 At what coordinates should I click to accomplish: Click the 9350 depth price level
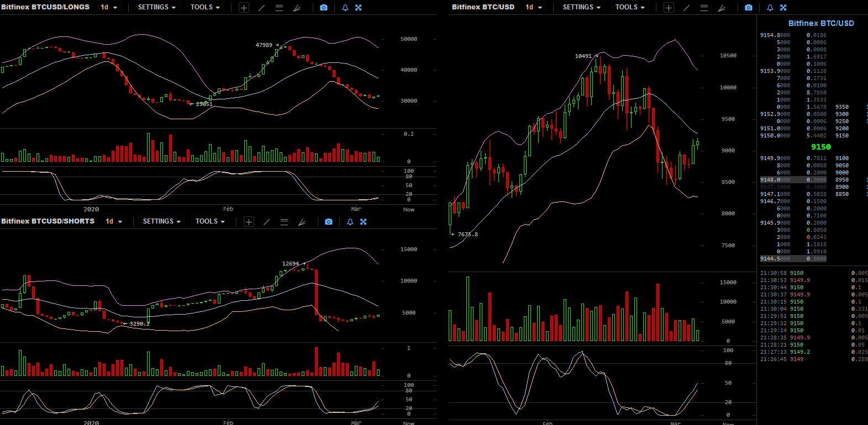(x=842, y=107)
